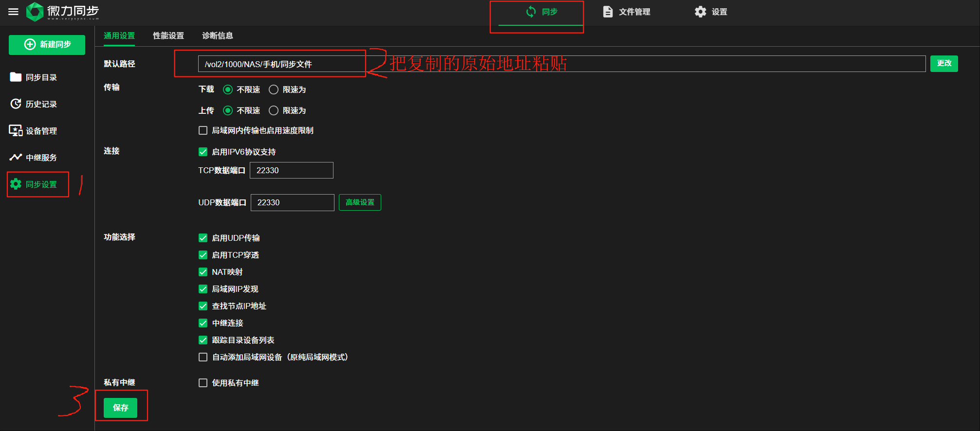This screenshot has width=980, height=431.
Task: Click the 保存 save button
Action: coord(120,408)
